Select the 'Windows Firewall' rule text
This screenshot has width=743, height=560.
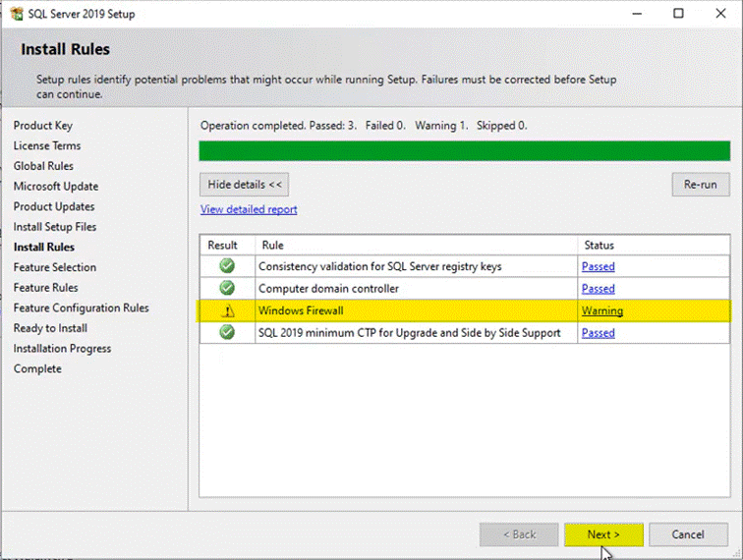[301, 310]
